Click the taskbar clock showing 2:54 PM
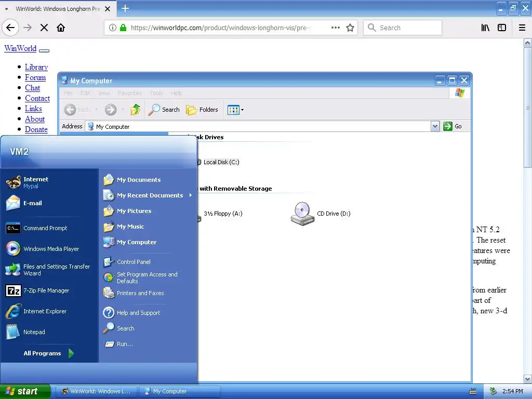 tap(513, 391)
